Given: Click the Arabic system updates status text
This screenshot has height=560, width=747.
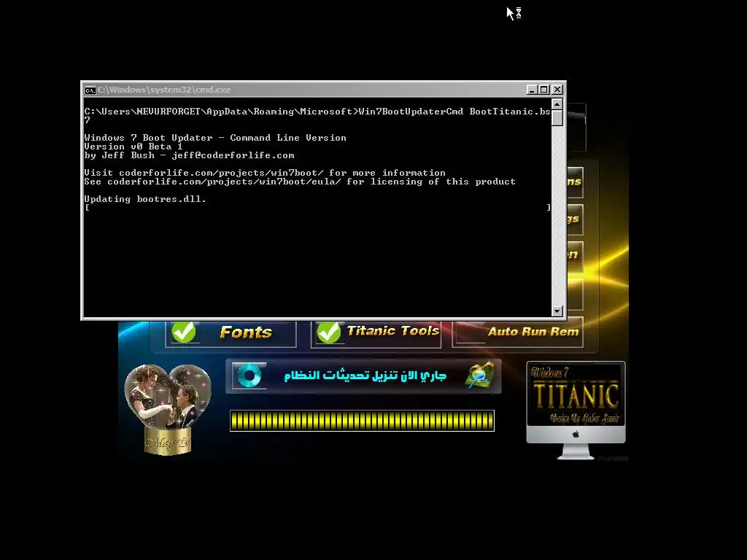Looking at the screenshot, I should (365, 376).
